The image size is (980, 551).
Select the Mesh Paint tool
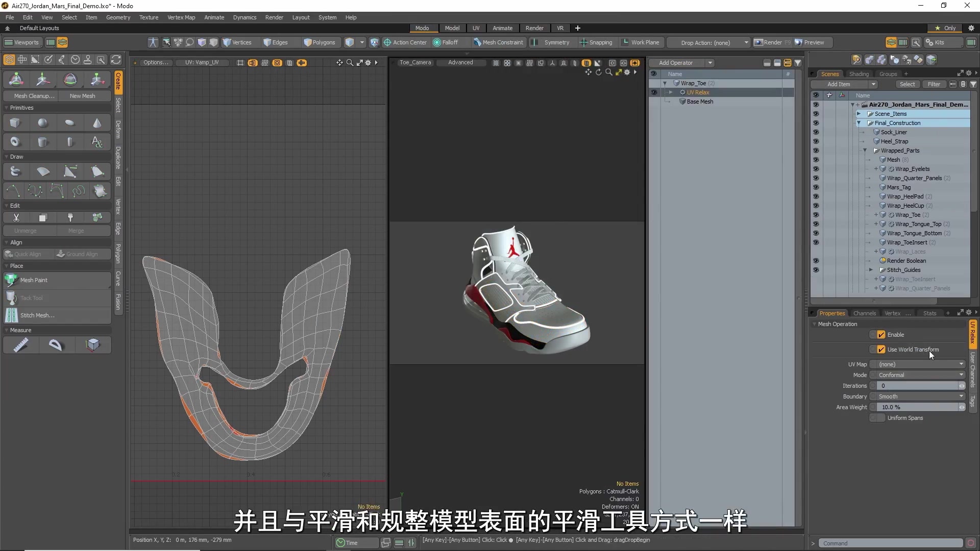[33, 280]
